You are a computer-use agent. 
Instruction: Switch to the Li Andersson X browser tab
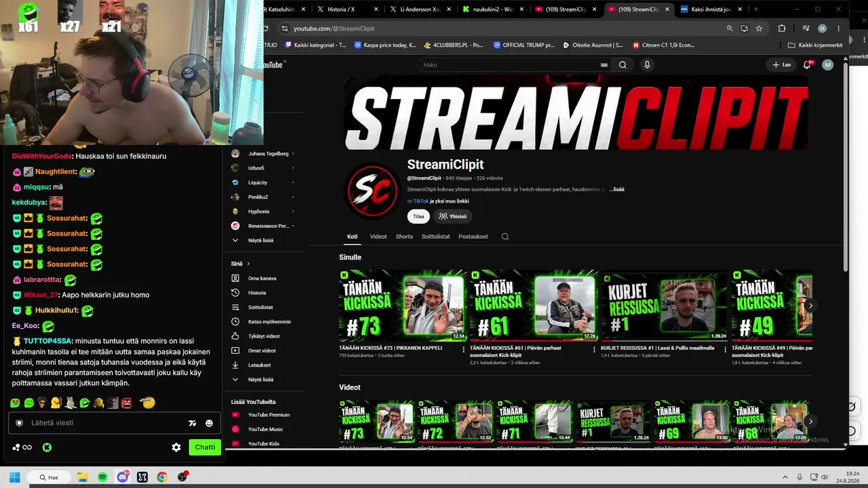[420, 9]
